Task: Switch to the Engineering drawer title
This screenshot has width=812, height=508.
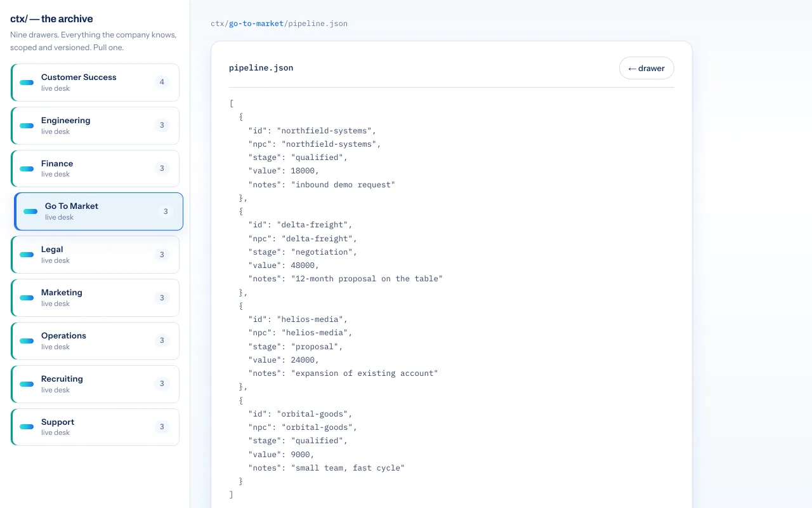Action: (x=66, y=121)
